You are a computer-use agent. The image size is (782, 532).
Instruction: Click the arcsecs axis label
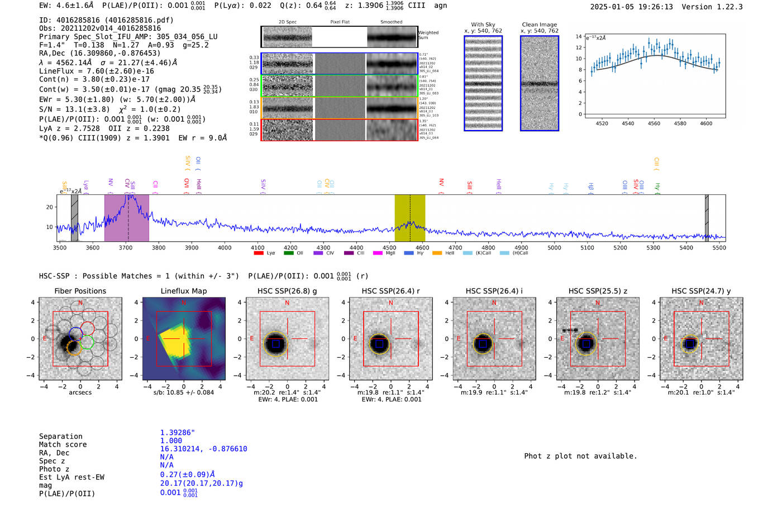(x=80, y=392)
